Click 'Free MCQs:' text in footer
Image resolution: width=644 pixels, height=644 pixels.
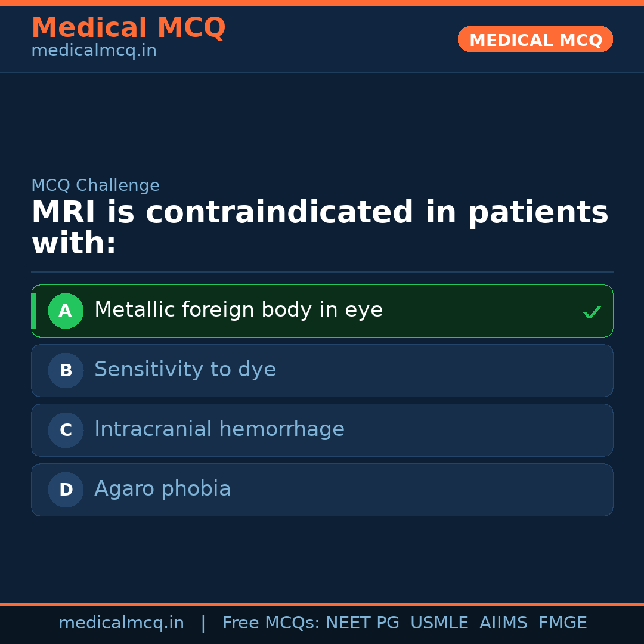(x=271, y=623)
